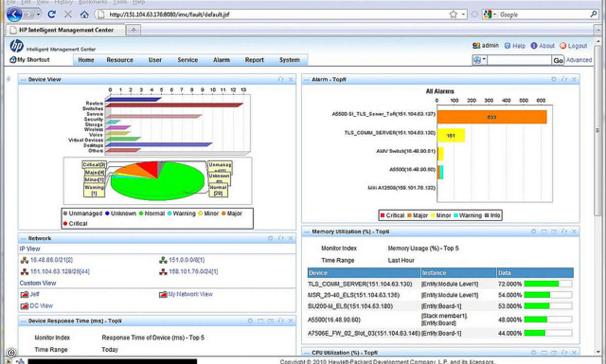Open Advanced search link

(579, 60)
